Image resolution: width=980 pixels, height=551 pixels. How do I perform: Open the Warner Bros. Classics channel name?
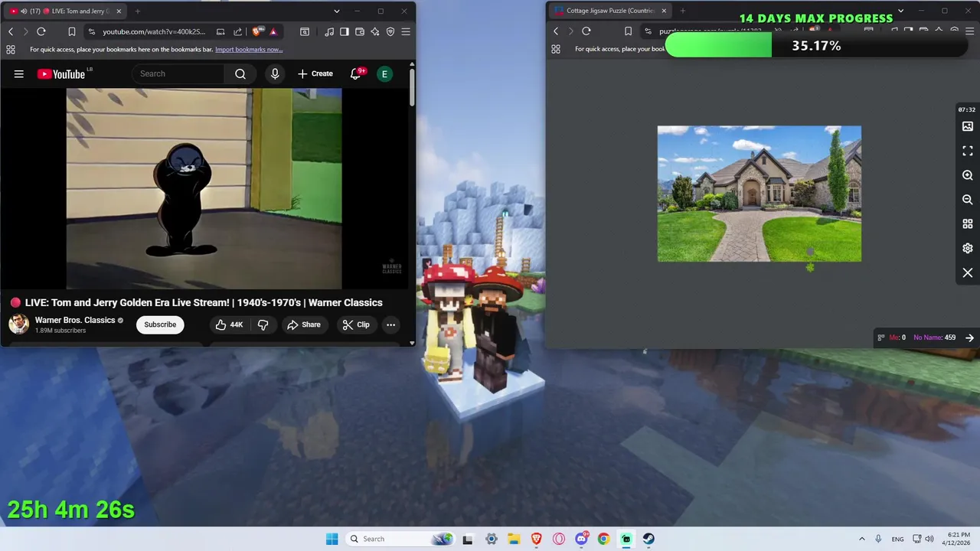tap(75, 320)
